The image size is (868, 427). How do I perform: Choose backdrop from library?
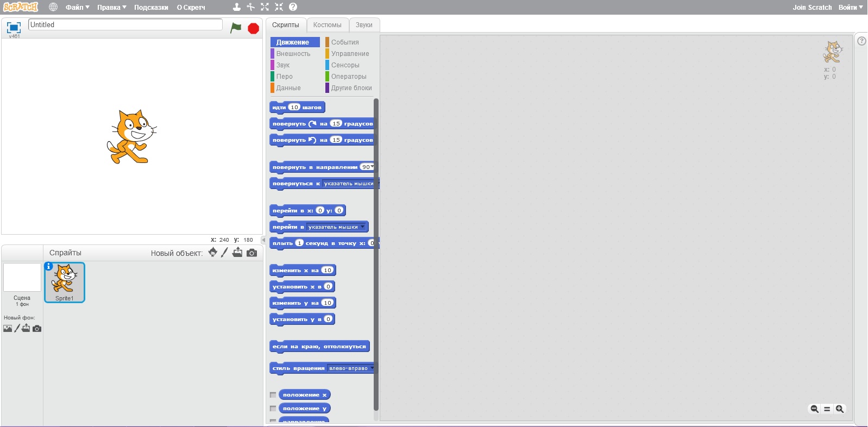(8, 328)
